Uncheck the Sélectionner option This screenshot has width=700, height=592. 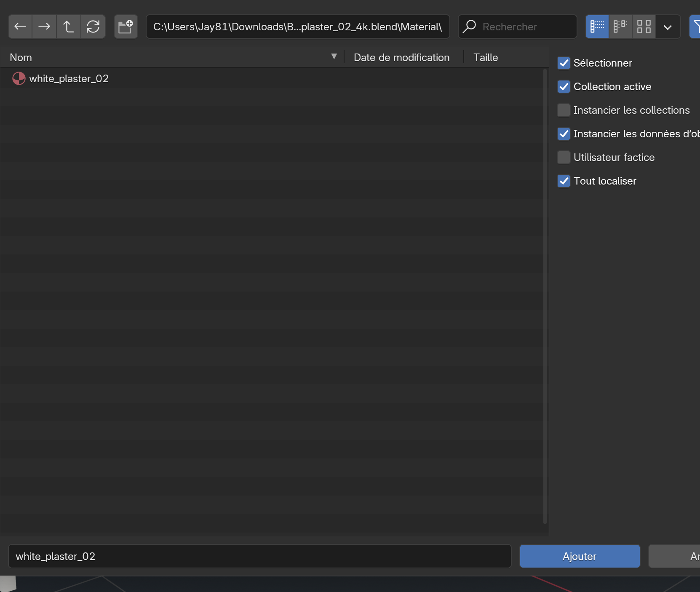pyautogui.click(x=564, y=63)
